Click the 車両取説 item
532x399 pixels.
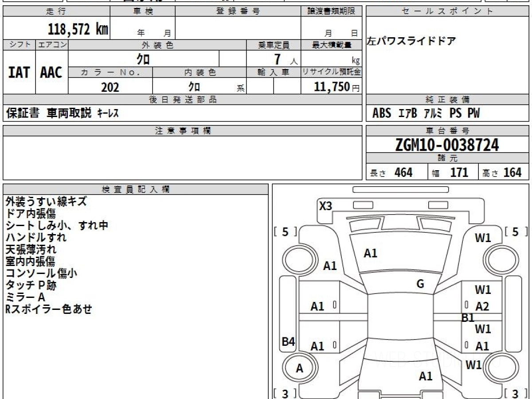(69, 113)
